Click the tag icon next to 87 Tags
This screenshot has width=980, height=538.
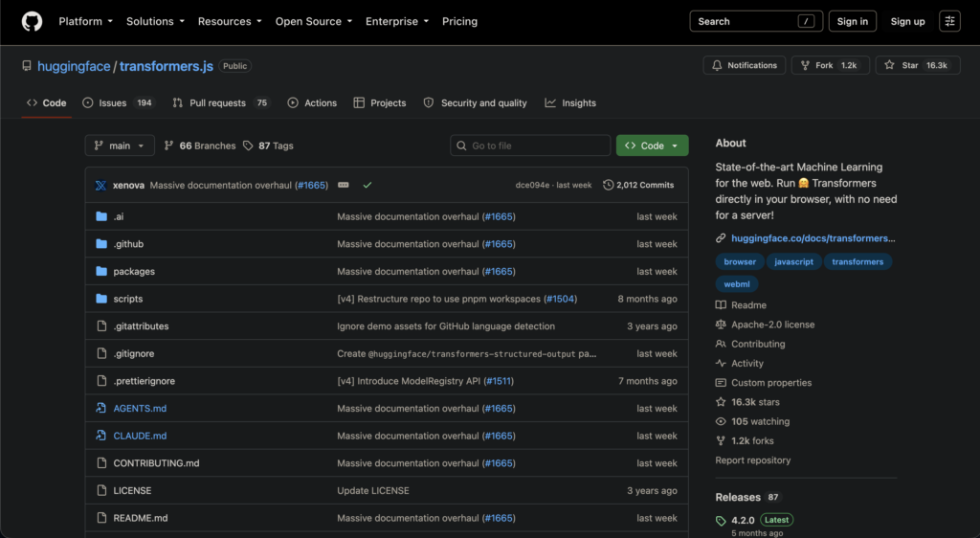pos(248,146)
